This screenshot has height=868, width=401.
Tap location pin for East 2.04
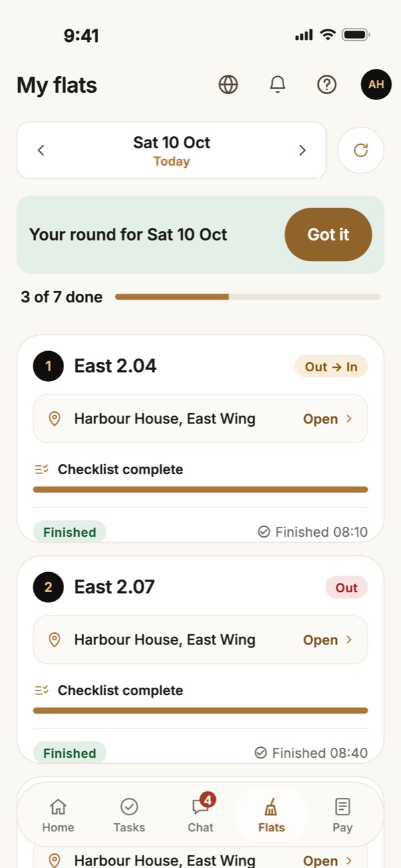pos(55,419)
